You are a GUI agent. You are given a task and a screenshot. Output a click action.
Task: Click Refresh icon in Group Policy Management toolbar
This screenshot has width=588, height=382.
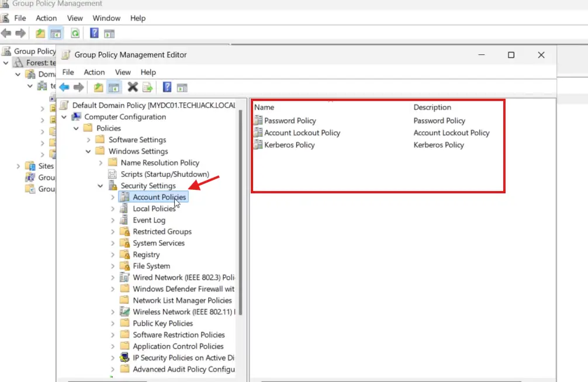coord(75,33)
